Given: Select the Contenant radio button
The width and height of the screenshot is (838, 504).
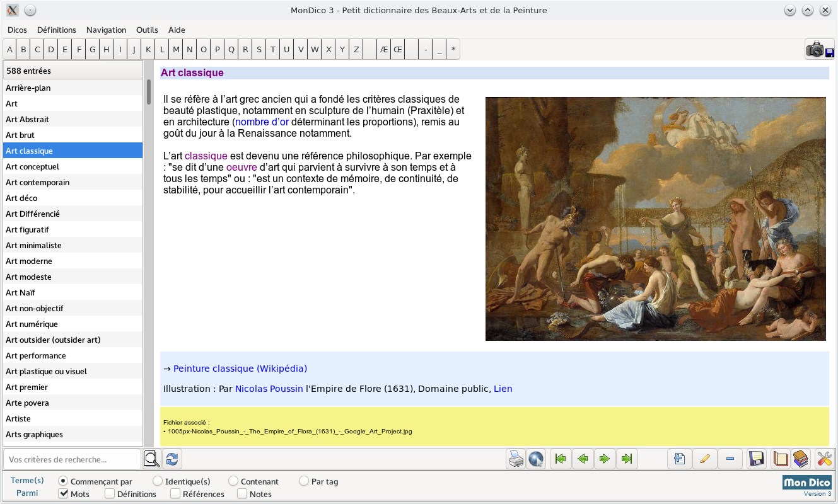Looking at the screenshot, I should coord(233,481).
